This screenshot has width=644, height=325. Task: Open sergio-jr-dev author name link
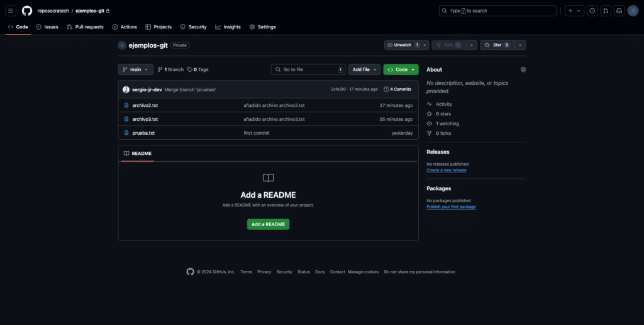(147, 89)
